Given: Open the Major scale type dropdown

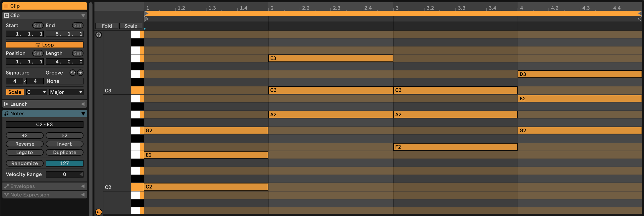Looking at the screenshot, I should [x=66, y=92].
